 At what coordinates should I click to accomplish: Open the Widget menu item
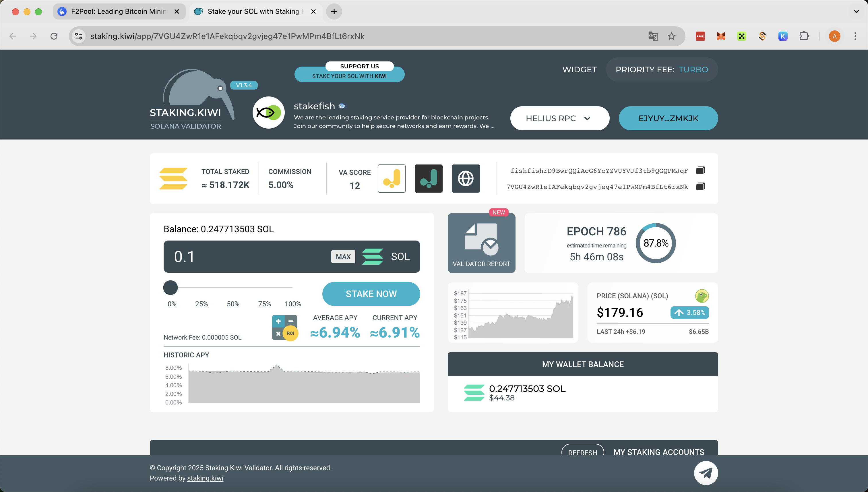tap(579, 70)
